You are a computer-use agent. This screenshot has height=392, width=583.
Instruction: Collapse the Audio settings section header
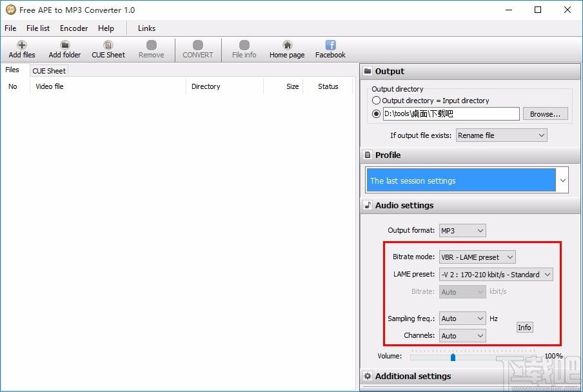[x=470, y=205]
